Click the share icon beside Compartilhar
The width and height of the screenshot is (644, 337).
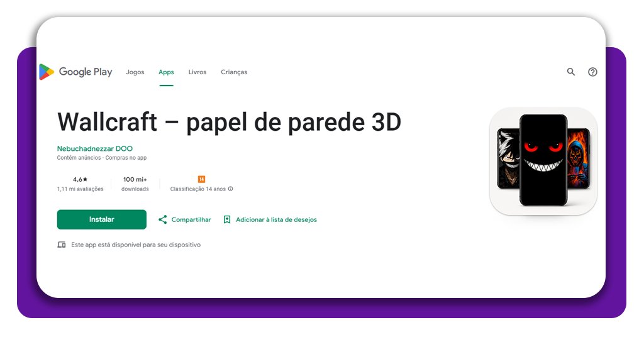(x=163, y=219)
